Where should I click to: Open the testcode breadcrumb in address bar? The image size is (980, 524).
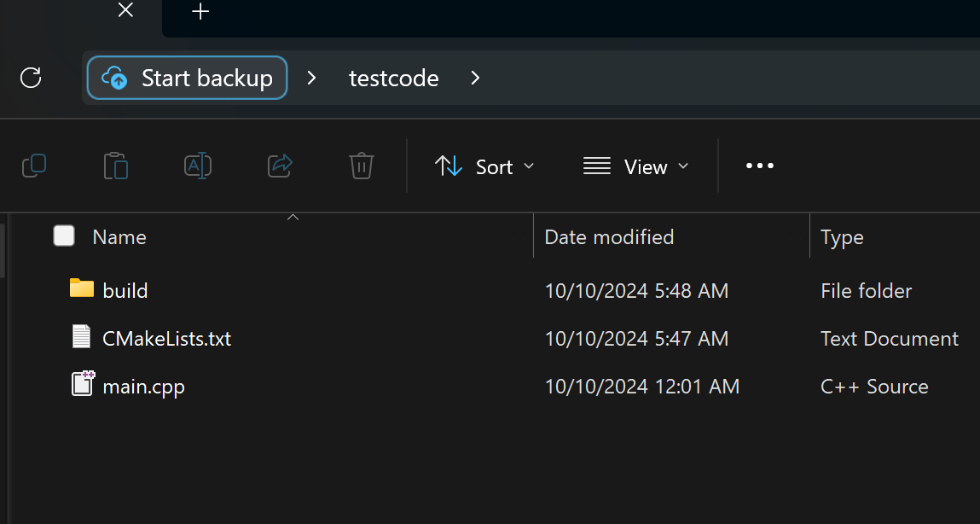[394, 79]
